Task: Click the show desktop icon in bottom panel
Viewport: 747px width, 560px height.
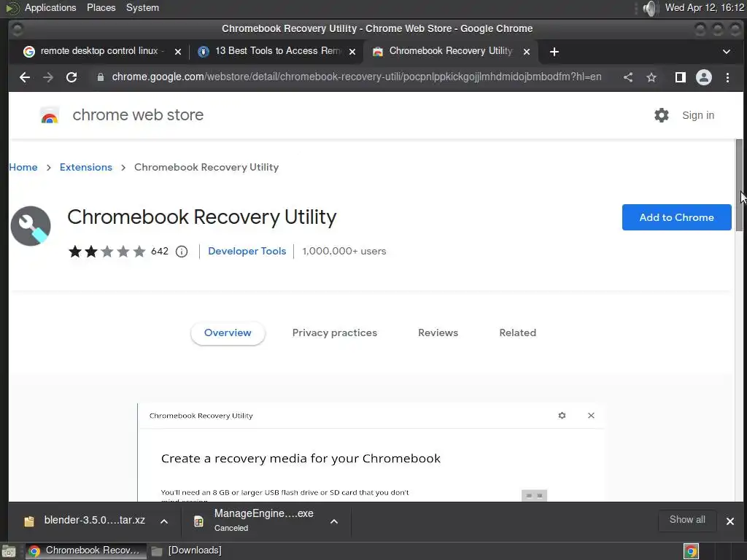Action: click(9, 551)
